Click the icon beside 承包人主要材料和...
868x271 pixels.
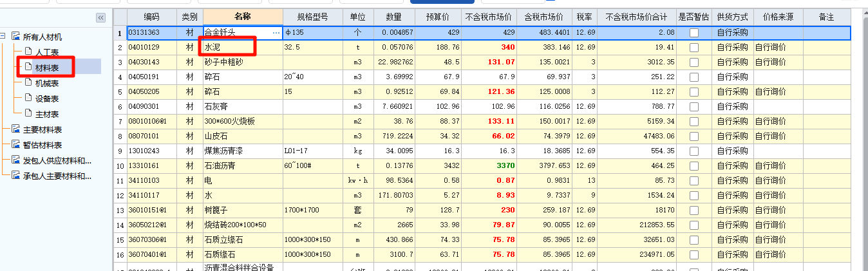pos(15,176)
